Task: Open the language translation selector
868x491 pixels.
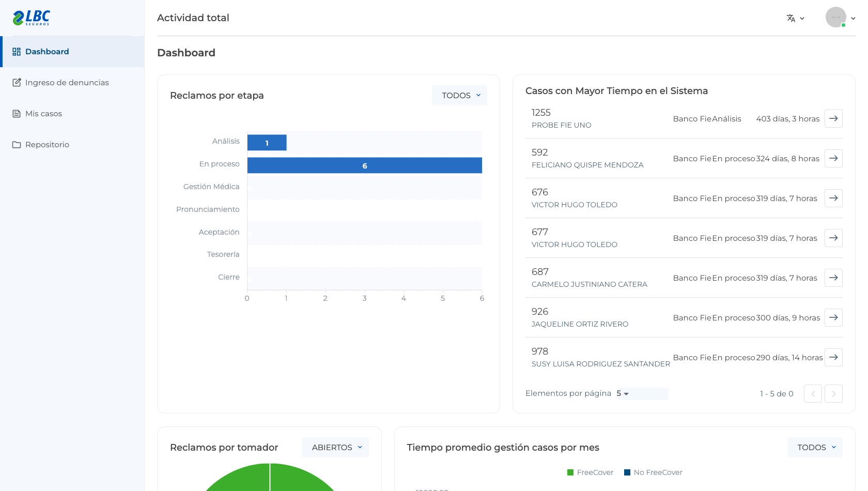Action: (x=796, y=18)
